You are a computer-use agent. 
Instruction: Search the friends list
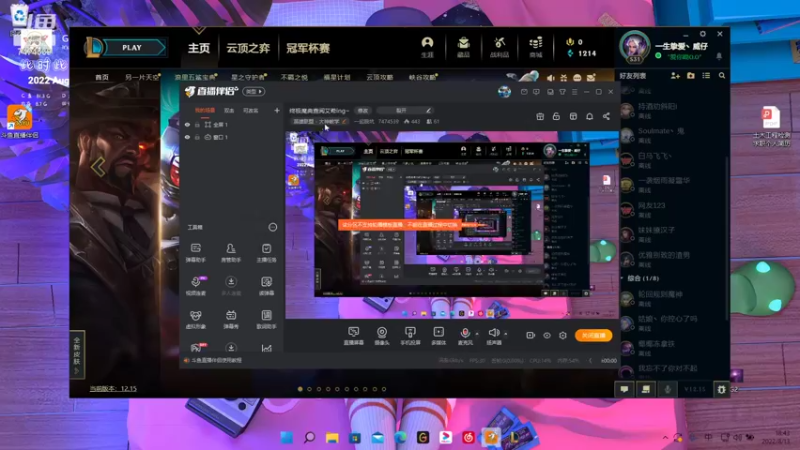point(722,76)
